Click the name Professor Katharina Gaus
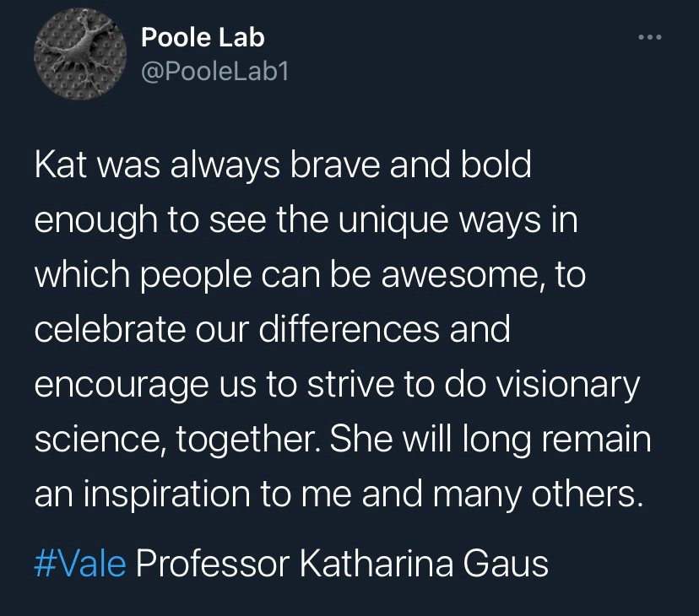The height and width of the screenshot is (616, 699). [x=342, y=564]
